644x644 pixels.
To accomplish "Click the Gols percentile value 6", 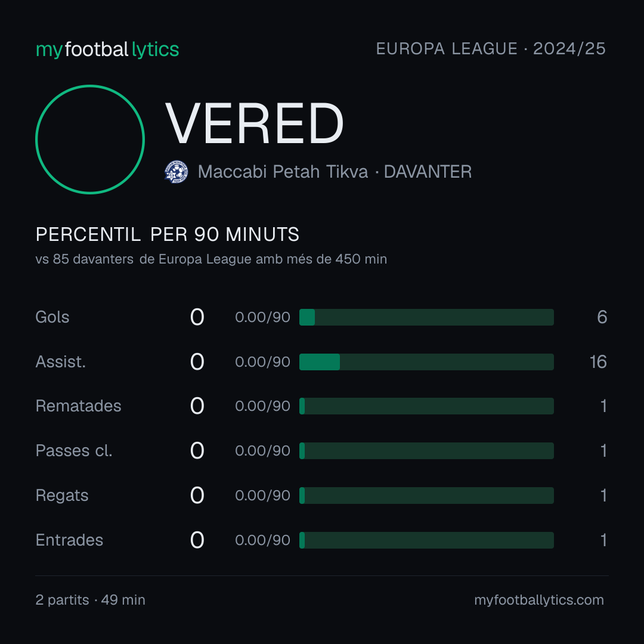I will point(602,317).
